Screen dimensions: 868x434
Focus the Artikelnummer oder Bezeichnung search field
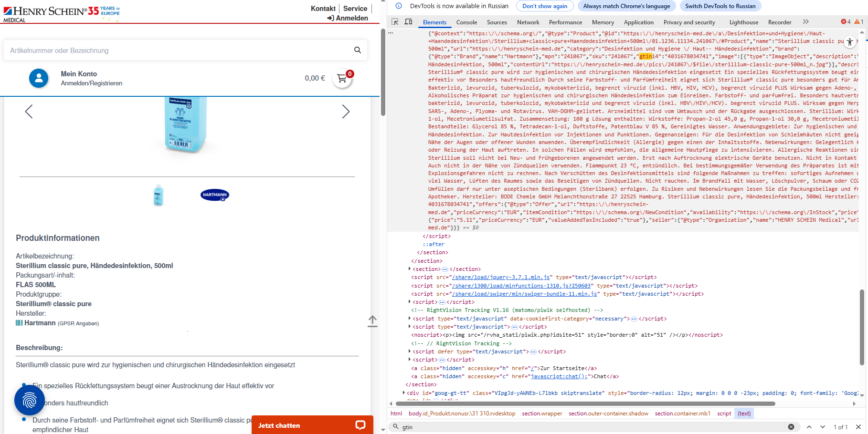click(179, 51)
